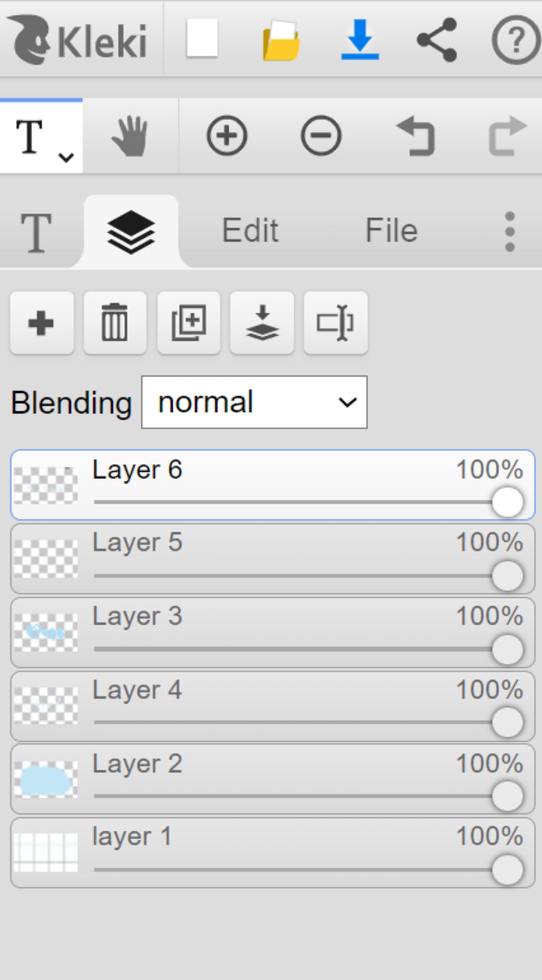Delete the selected layer with trash button
Viewport: 542px width, 980px height.
115,322
